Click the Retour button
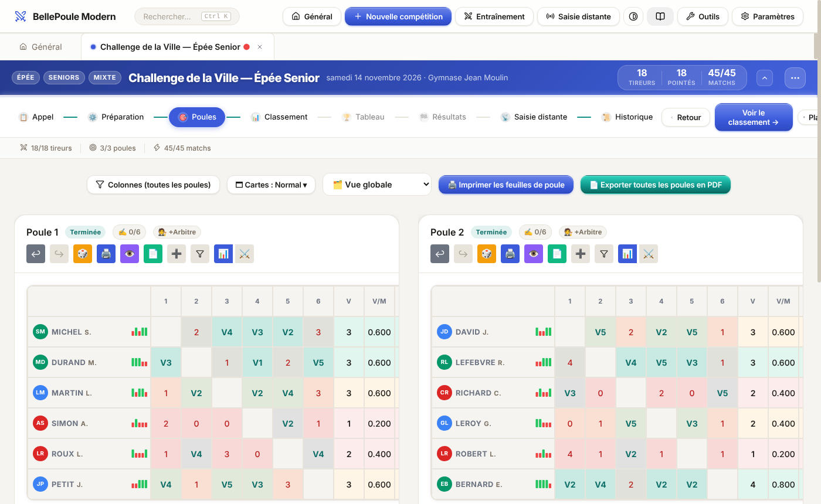Viewport: 821px width, 504px height. coord(686,117)
